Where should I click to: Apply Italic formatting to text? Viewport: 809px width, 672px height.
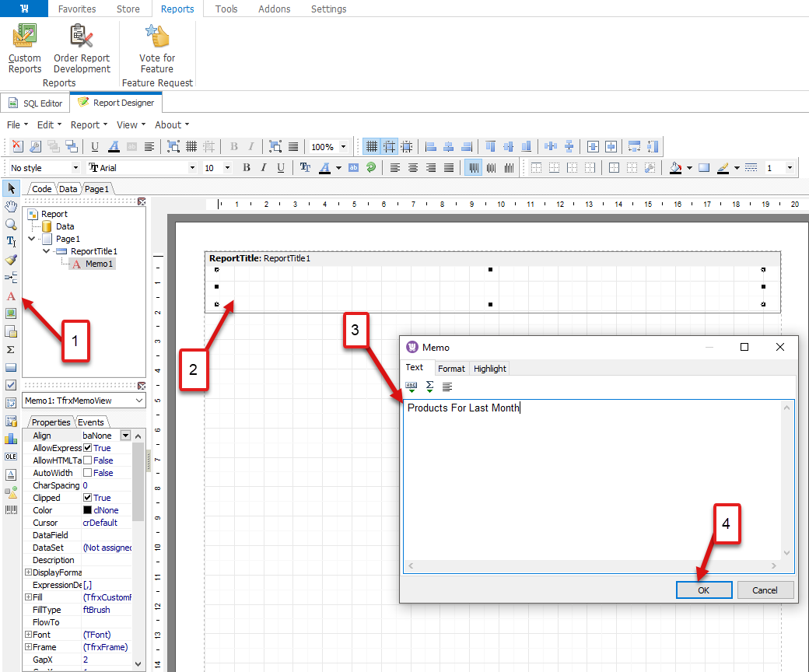[264, 168]
